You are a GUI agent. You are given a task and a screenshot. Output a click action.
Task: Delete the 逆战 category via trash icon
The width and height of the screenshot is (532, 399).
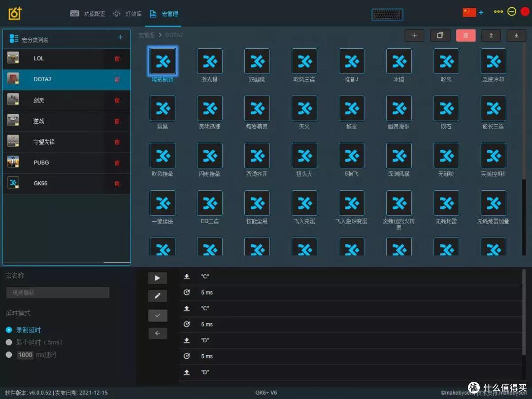(117, 121)
